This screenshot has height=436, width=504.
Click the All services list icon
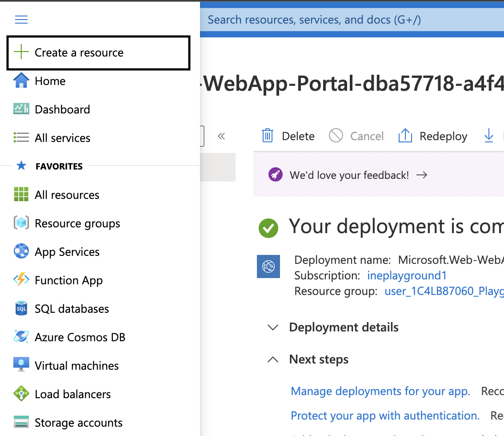pos(21,138)
